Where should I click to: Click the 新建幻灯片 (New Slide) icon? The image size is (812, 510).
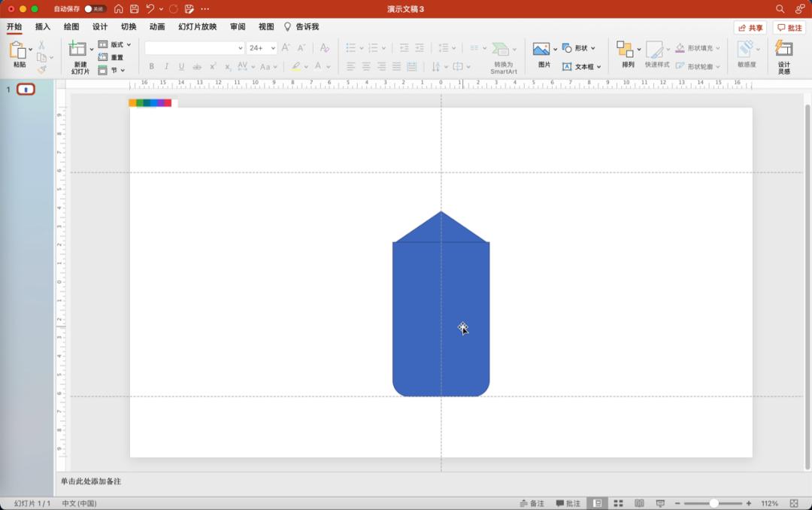point(77,50)
